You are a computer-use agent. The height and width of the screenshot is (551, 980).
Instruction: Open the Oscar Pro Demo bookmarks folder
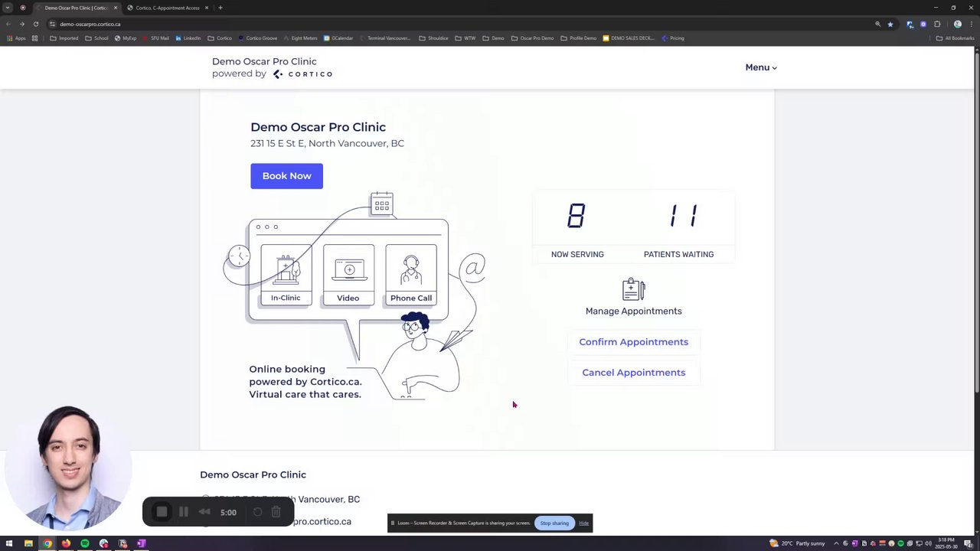pyautogui.click(x=533, y=38)
